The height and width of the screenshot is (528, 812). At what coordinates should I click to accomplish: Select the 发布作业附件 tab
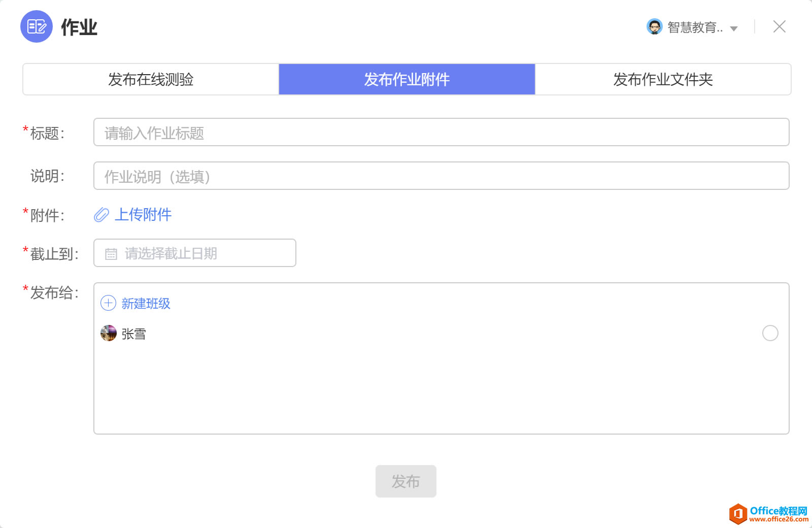407,79
